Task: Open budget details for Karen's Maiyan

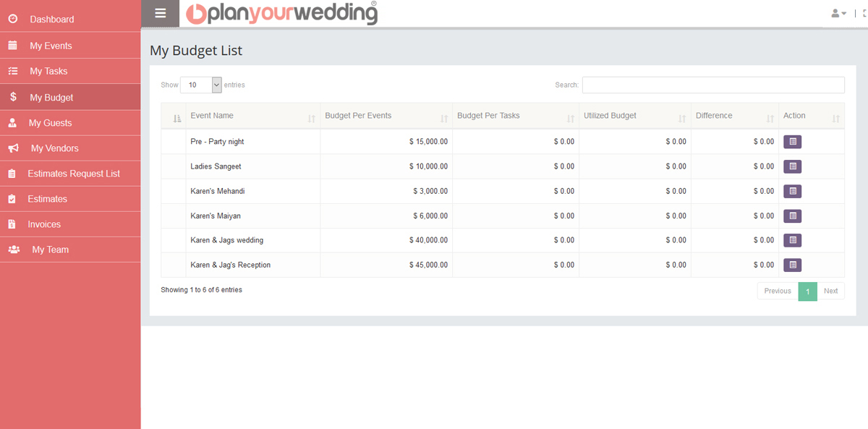Action: tap(793, 216)
